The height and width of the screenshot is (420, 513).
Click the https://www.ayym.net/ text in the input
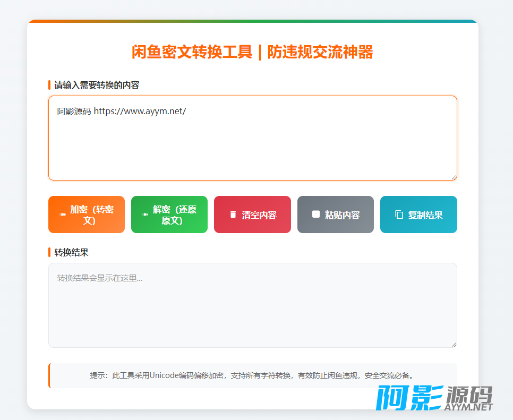coord(140,112)
